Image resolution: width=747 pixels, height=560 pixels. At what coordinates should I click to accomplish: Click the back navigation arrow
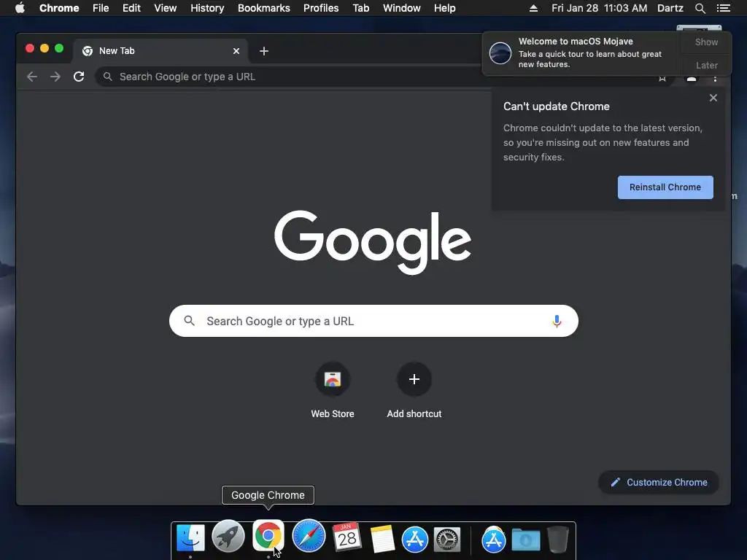tap(32, 77)
